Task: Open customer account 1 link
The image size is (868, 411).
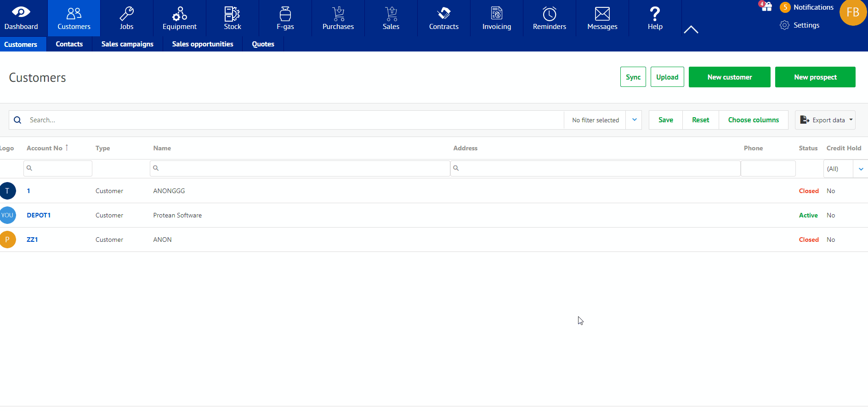Action: click(28, 191)
